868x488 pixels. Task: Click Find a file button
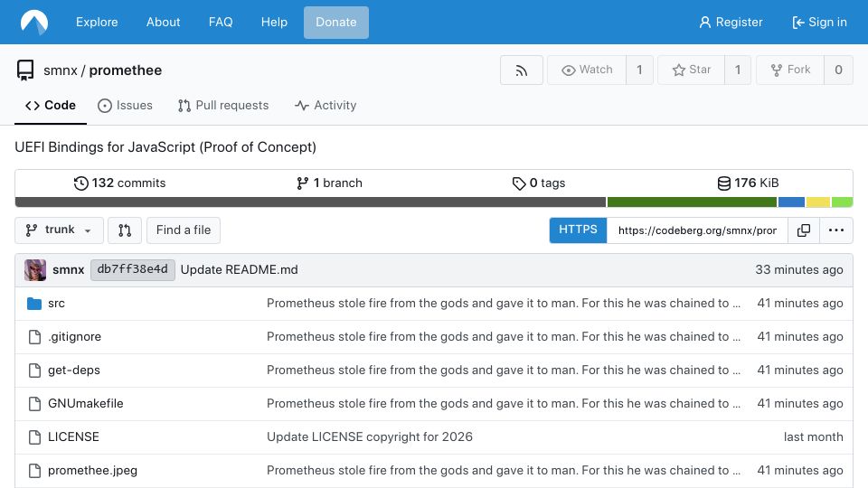(184, 230)
